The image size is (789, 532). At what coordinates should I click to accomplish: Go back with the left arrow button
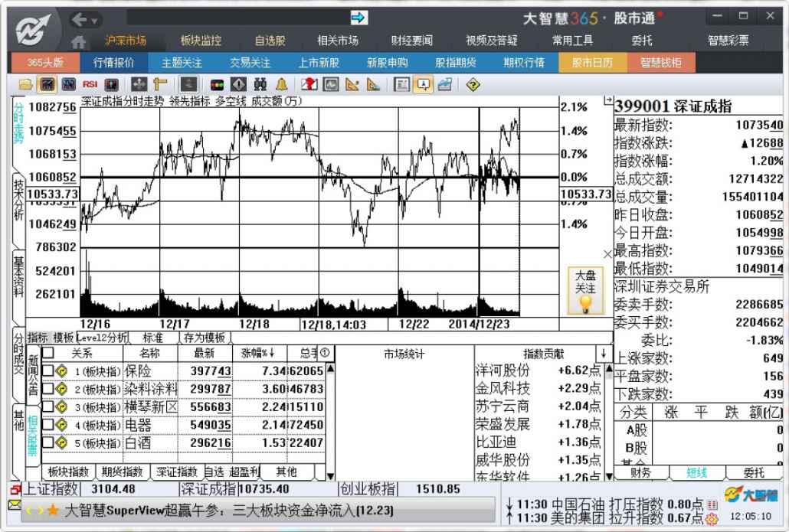point(80,20)
